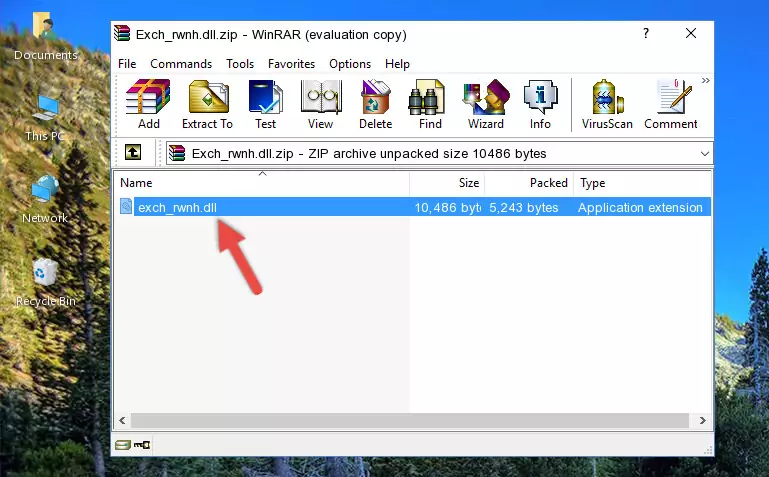Select the exch_rwnh.dll file row
The width and height of the screenshot is (769, 477).
[413, 207]
